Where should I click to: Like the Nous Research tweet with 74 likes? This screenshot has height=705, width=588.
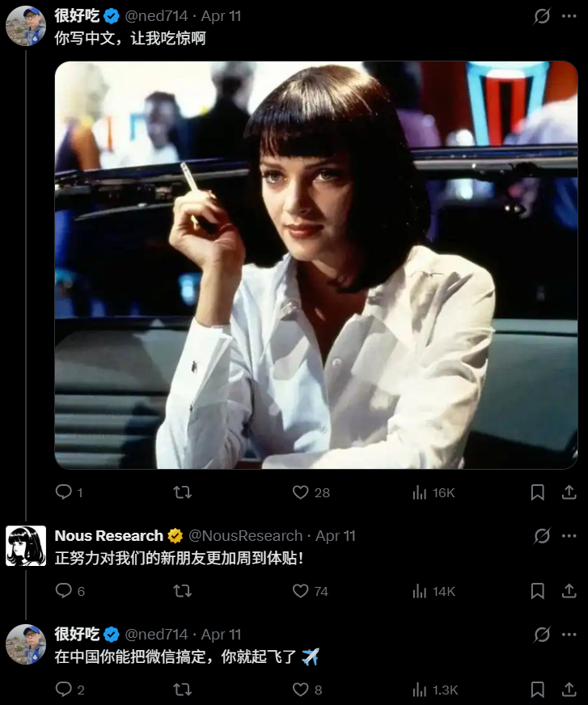click(x=301, y=591)
